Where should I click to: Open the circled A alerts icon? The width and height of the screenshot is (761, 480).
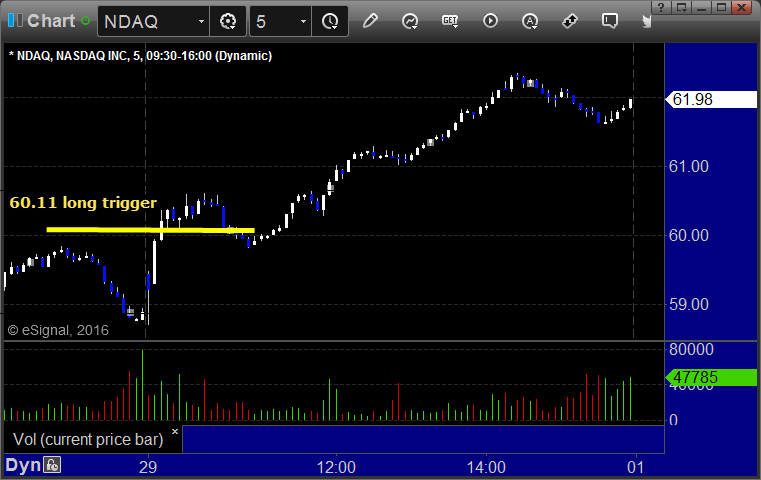[530, 21]
